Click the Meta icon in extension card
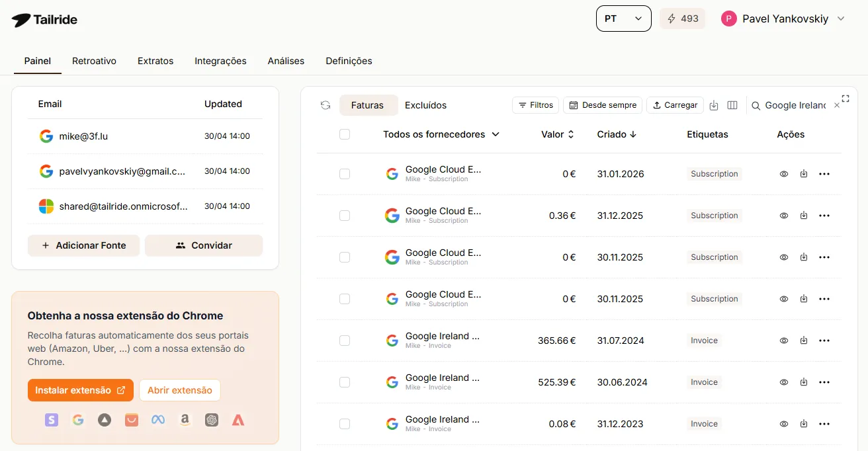This screenshot has height=451, width=868. point(157,419)
